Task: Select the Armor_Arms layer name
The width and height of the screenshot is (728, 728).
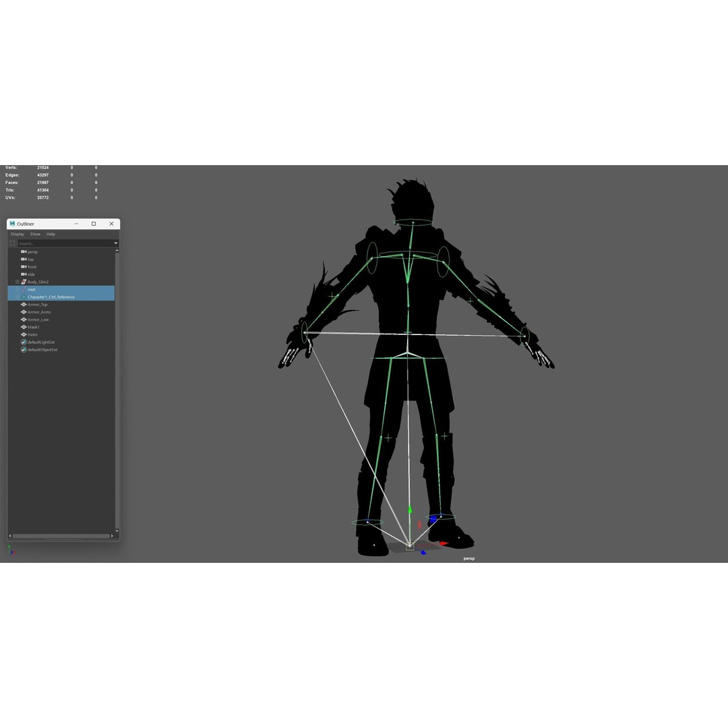Action: click(40, 312)
